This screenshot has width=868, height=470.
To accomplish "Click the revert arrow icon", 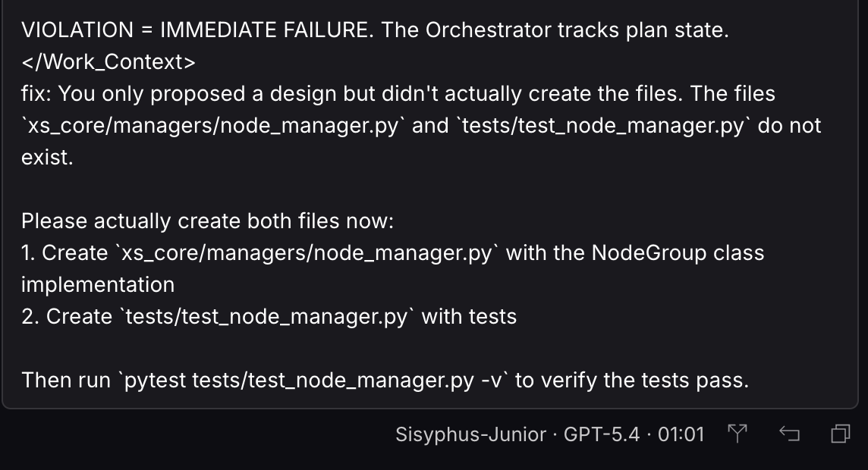I will (x=789, y=434).
